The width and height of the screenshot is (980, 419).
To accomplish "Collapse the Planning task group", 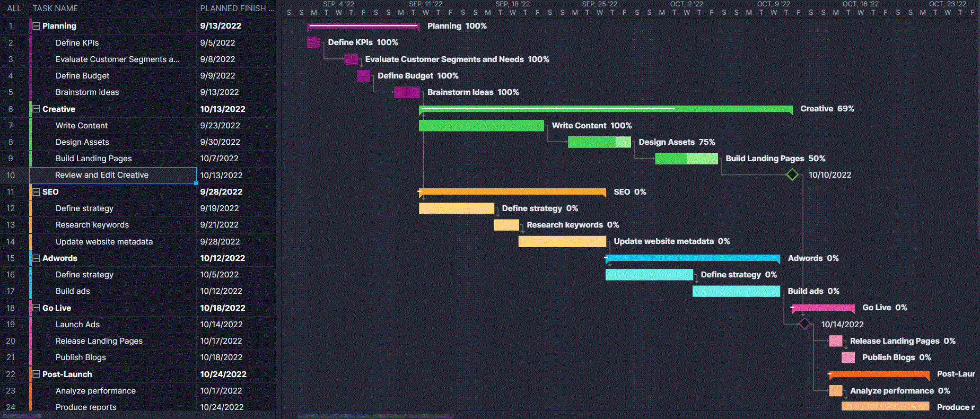I will point(36,26).
